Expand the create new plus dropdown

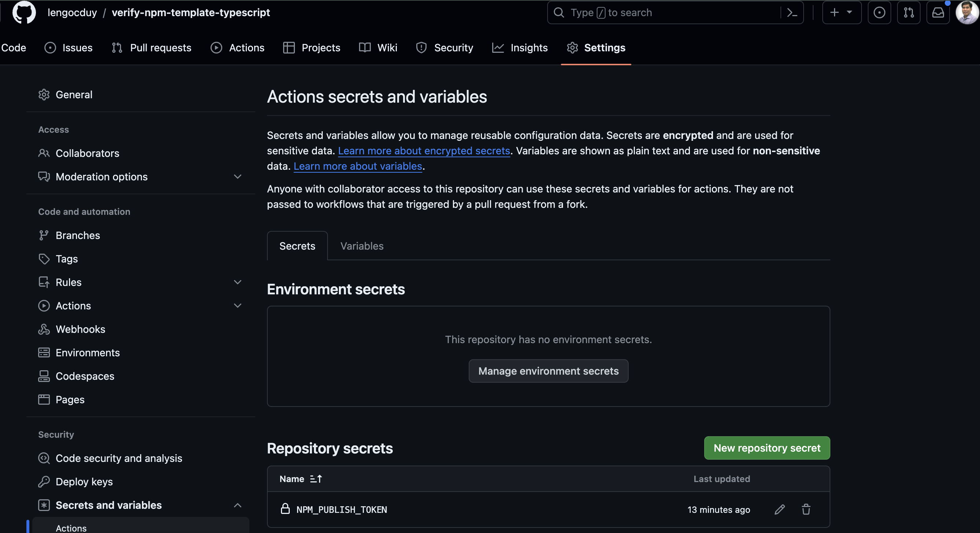click(841, 12)
